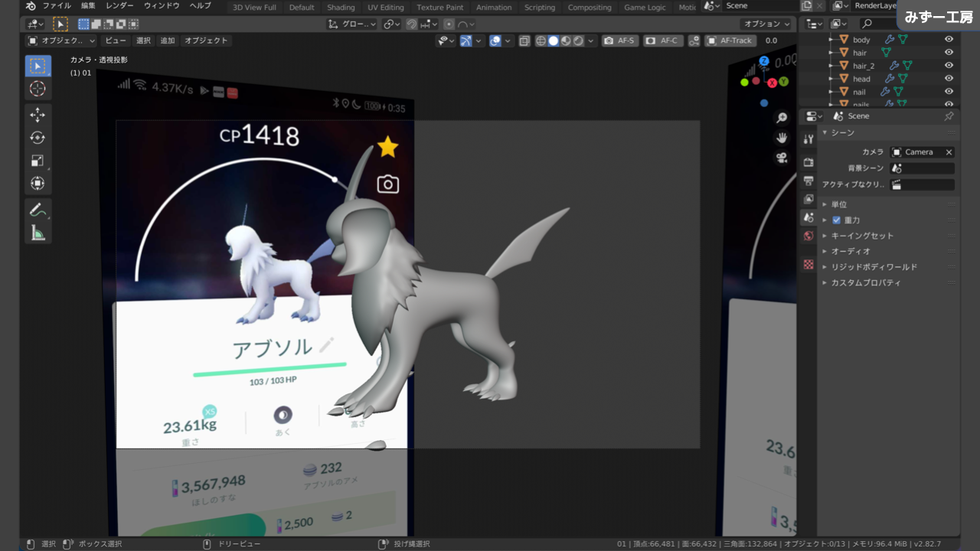Open the ウィンドウ window menu
The width and height of the screenshot is (980, 551).
click(162, 6)
